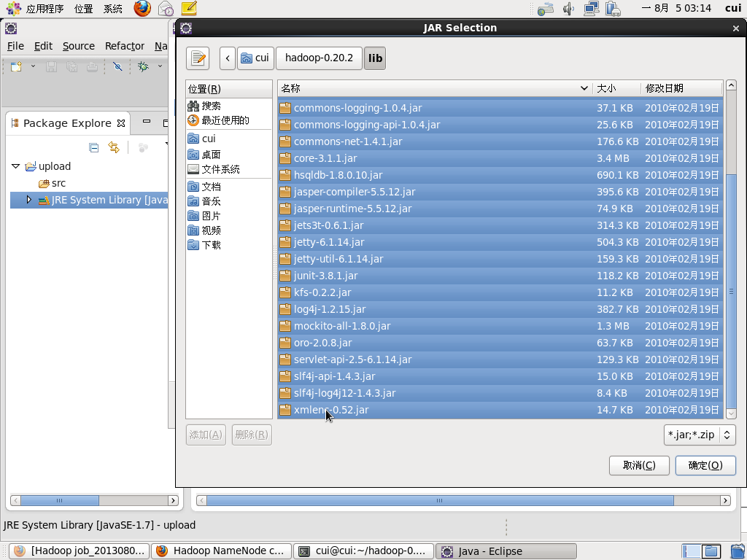This screenshot has height=560, width=747.
Task: Select jetty-util-6.1.14.jar file
Action: (500, 259)
